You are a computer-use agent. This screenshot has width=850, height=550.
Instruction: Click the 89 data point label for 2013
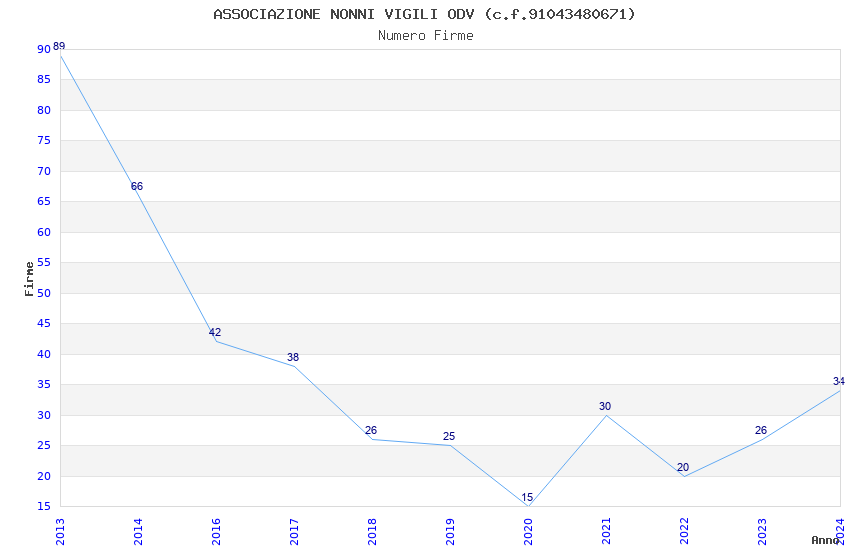point(59,46)
